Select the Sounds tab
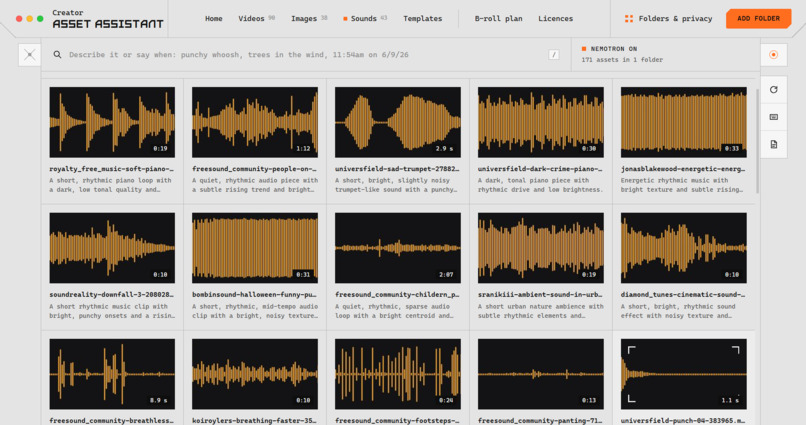Image resolution: width=806 pixels, height=425 pixels. pyautogui.click(x=365, y=19)
